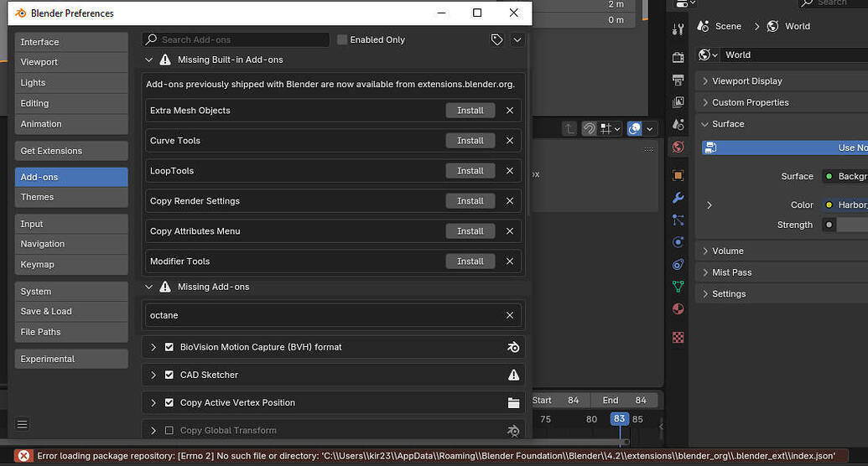Uncheck Copy Active Vertex Position add-on
The image size is (868, 466).
click(x=169, y=403)
